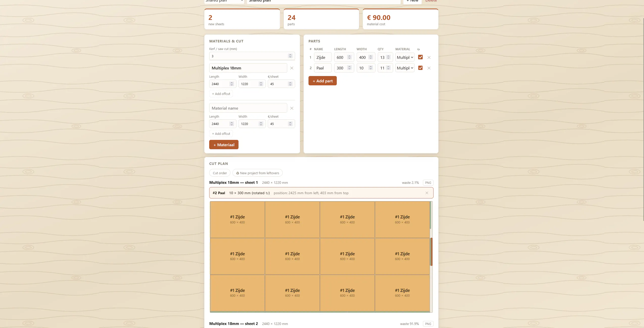Click the 24 parts summary card
Image resolution: width=644 pixels, height=328 pixels.
pos(321,19)
